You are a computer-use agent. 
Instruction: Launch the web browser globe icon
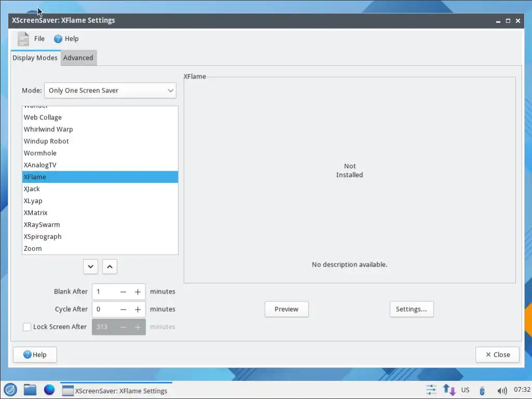pyautogui.click(x=49, y=390)
